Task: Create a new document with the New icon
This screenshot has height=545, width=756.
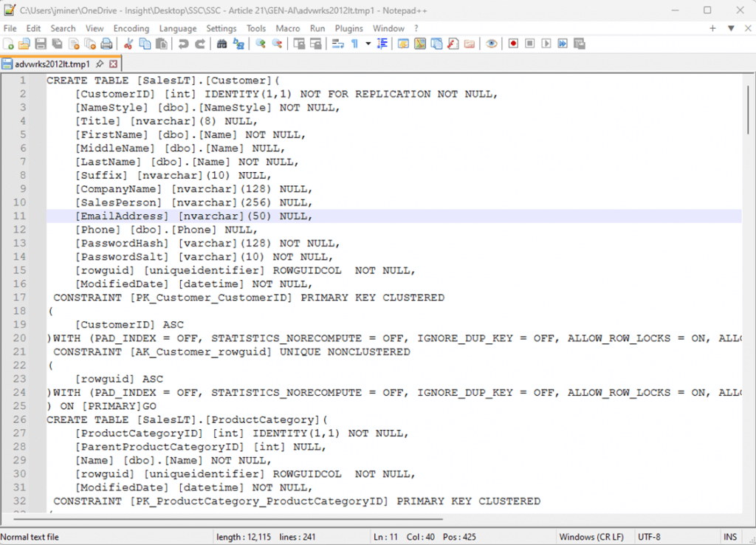Action: (x=8, y=44)
